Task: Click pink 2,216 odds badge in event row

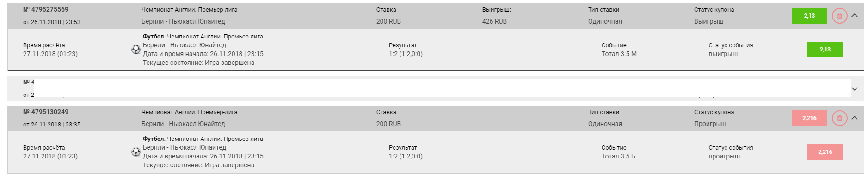Action: pos(825,152)
